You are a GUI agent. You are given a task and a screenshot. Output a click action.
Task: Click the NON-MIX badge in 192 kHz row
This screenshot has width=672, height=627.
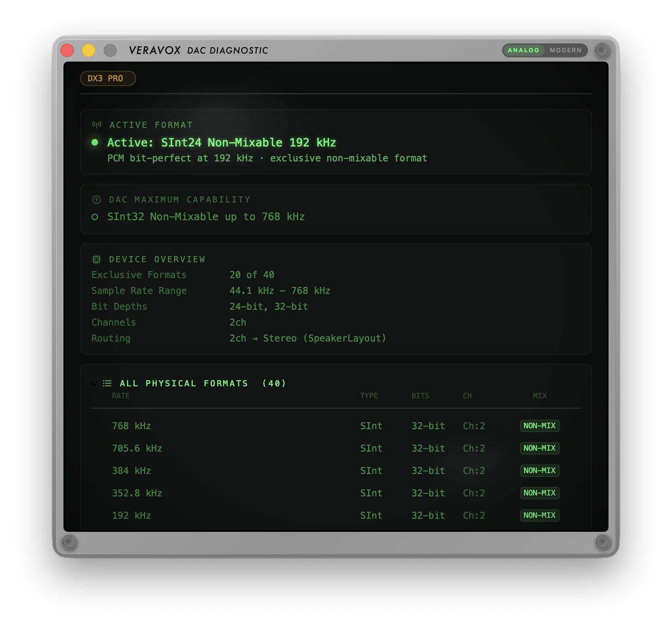(540, 516)
